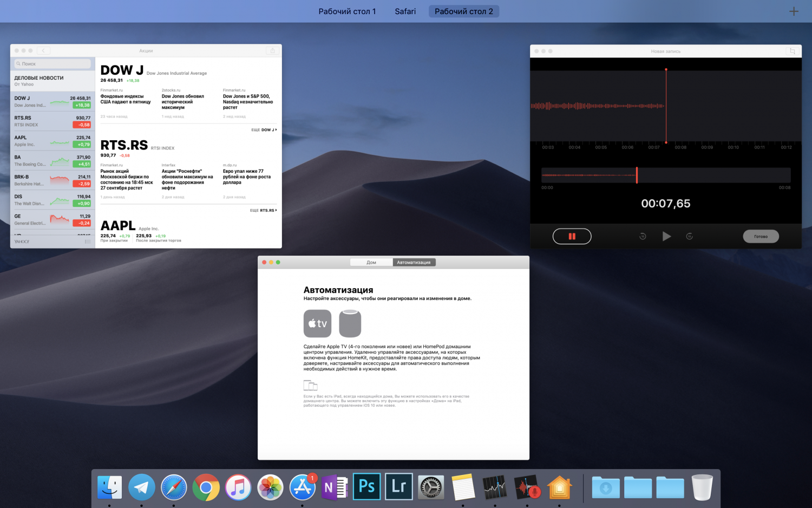This screenshot has width=812, height=508.
Task: Expand ЕЩЕ DOW J news link
Action: tap(264, 130)
